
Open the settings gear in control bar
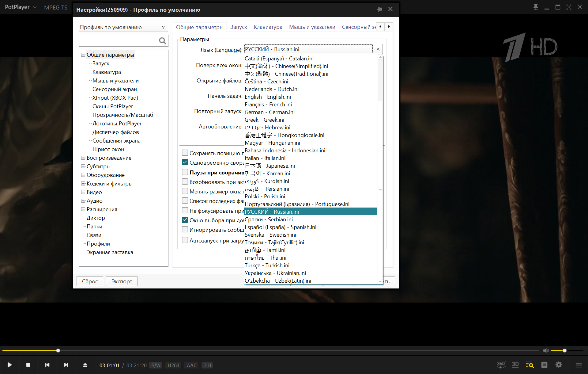[559, 365]
